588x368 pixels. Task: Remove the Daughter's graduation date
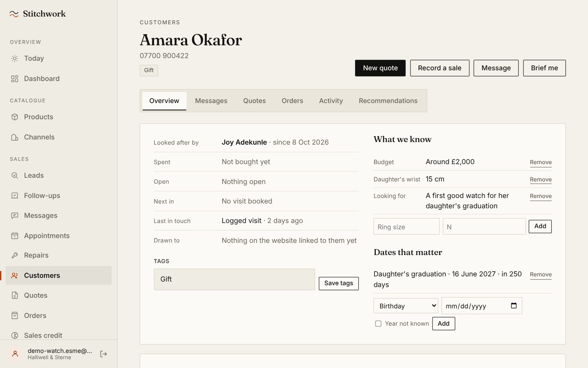pyautogui.click(x=541, y=275)
